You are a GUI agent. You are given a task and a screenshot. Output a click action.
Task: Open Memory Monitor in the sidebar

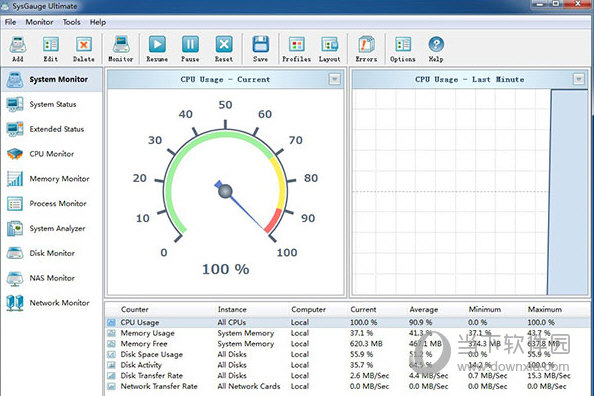[52, 179]
